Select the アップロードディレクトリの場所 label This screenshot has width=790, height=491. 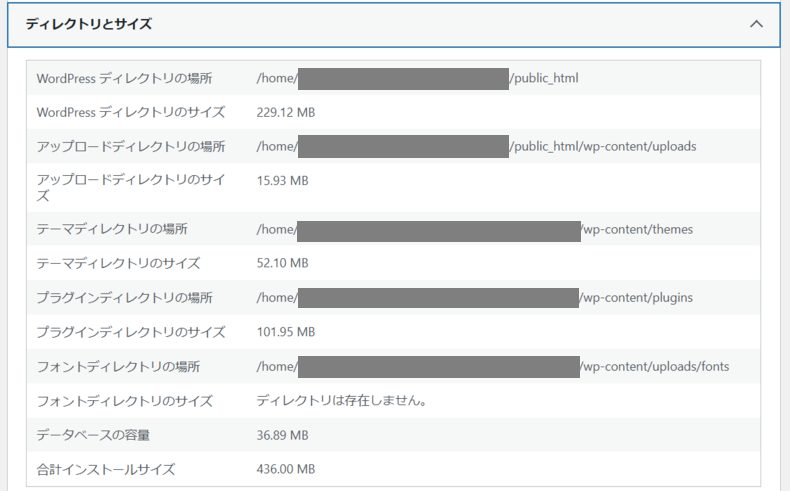pos(130,147)
